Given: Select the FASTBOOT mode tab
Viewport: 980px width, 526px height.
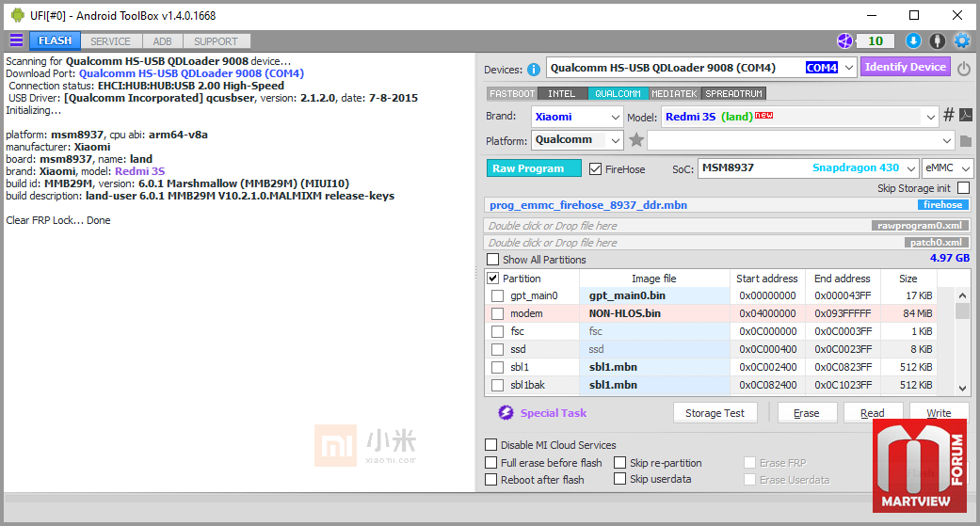Looking at the screenshot, I should 512,94.
